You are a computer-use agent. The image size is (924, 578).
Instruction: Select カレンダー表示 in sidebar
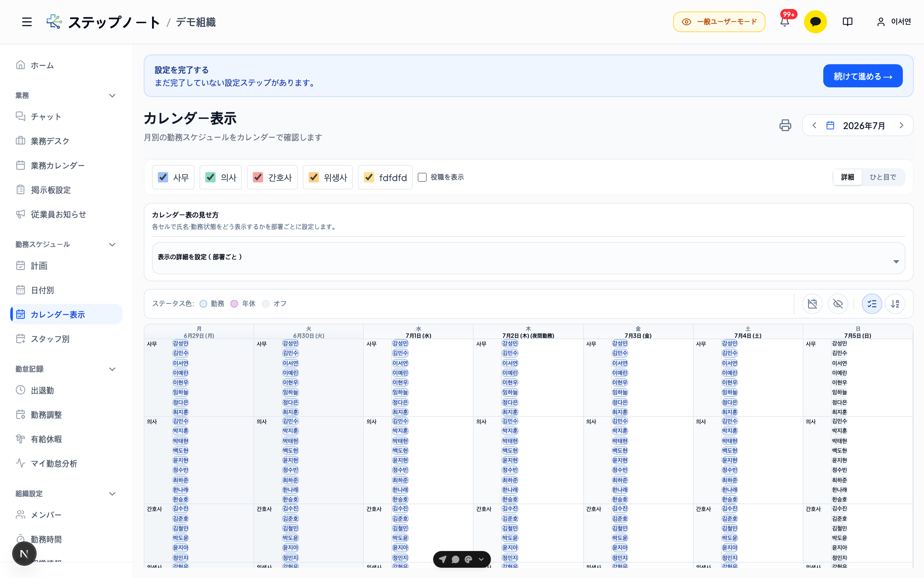click(x=66, y=314)
